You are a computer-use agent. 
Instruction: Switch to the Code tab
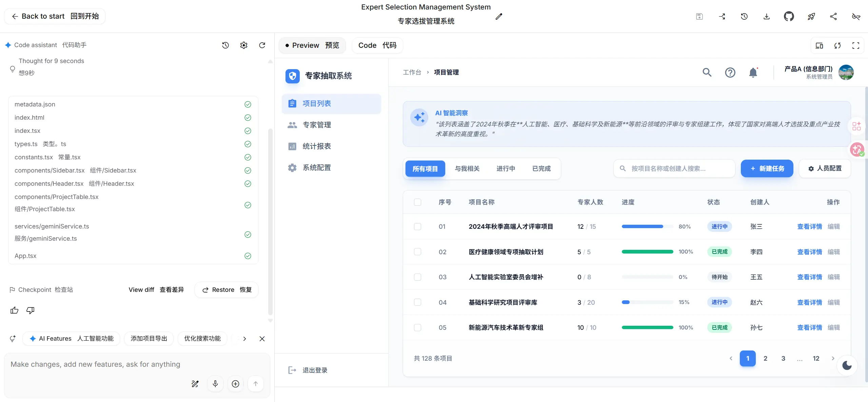coord(377,45)
